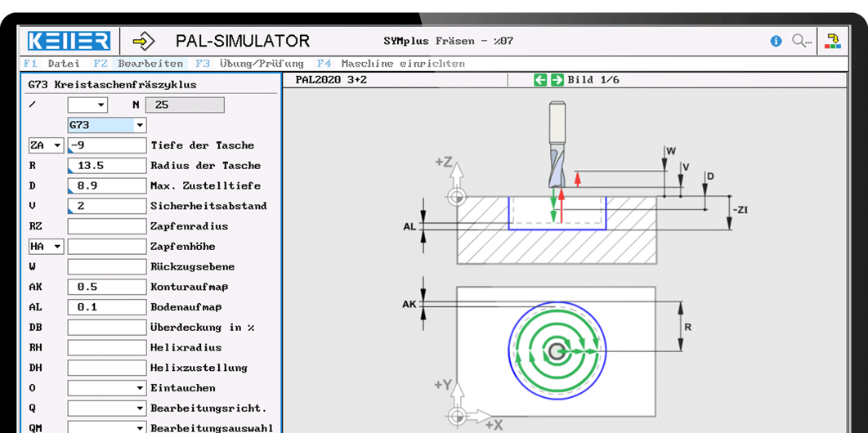Image resolution: width=868 pixels, height=433 pixels.
Task: Click the Bild 1/6 picture counter
Action: pos(593,79)
